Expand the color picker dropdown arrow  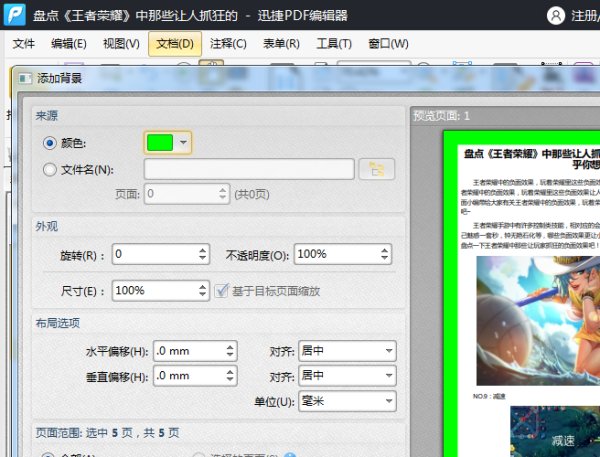(x=183, y=142)
